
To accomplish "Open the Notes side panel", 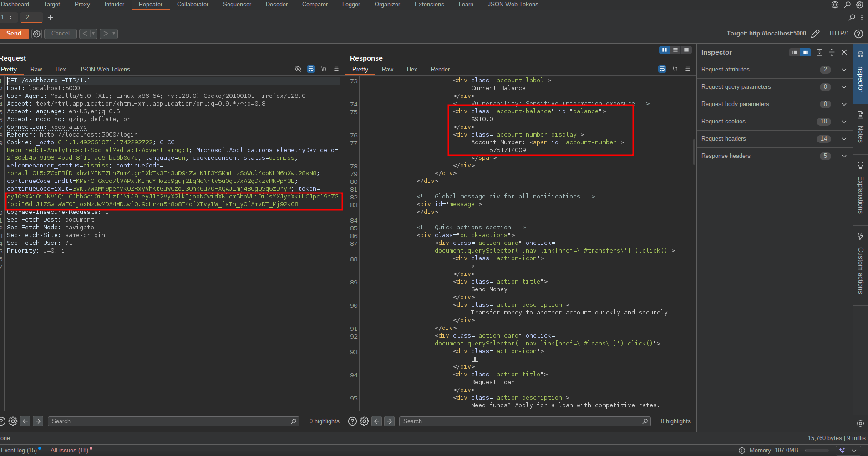I will coord(860,127).
